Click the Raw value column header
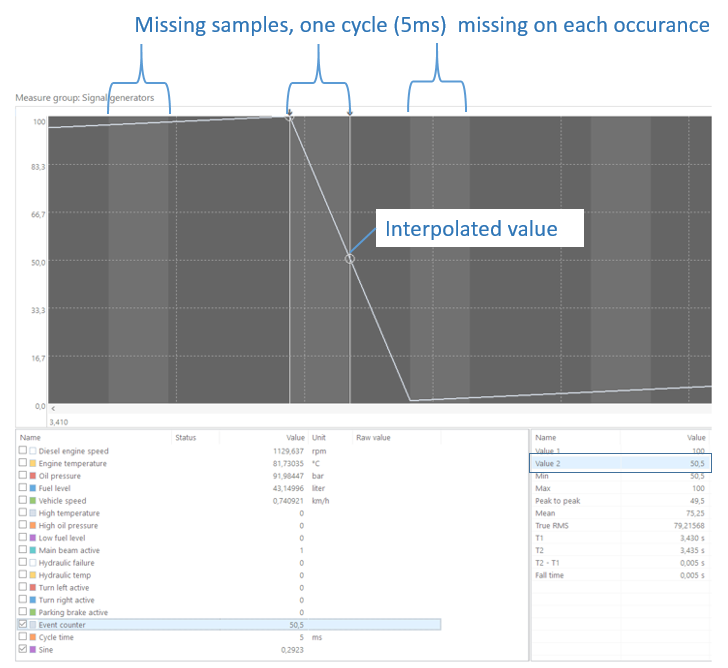The width and height of the screenshot is (728, 668). (373, 437)
